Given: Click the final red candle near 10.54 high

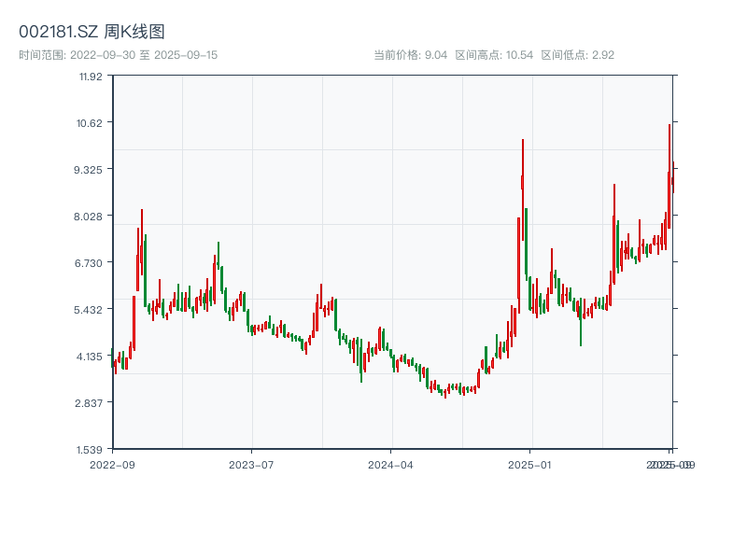Looking at the screenshot, I should [x=669, y=176].
